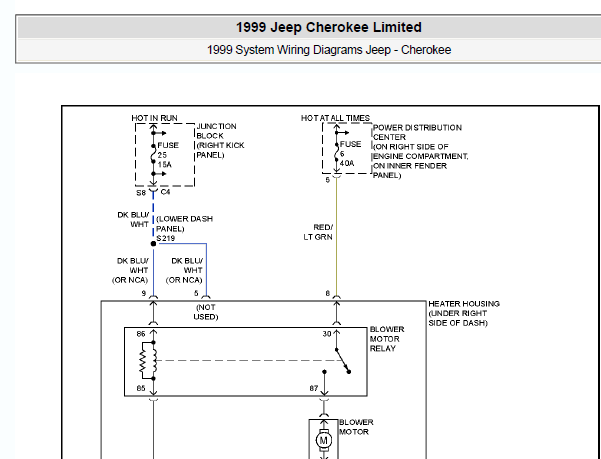Click pin '9' on the heater housing connector
Screen dimensions: 601x459
click(x=144, y=293)
